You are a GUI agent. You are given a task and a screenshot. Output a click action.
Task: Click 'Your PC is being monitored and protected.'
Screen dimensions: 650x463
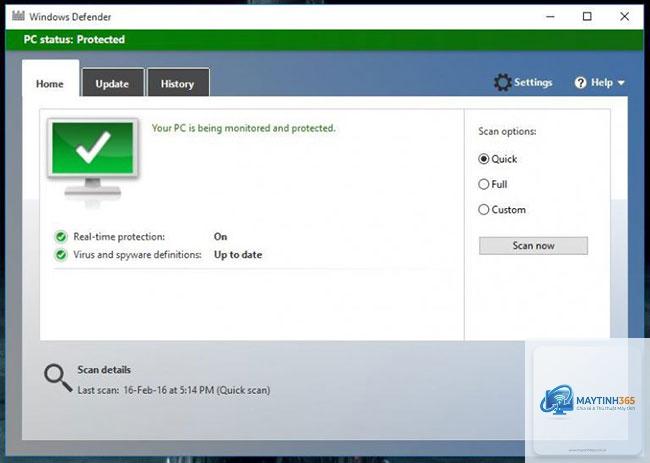pyautogui.click(x=243, y=128)
